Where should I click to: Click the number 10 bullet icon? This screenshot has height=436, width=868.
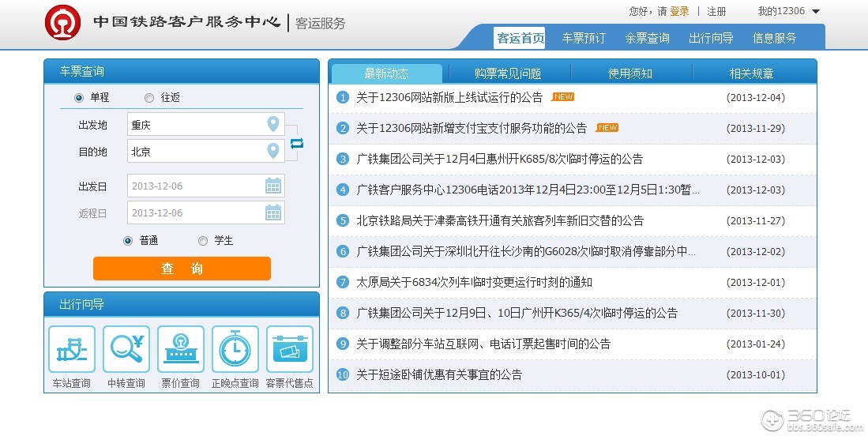(343, 374)
